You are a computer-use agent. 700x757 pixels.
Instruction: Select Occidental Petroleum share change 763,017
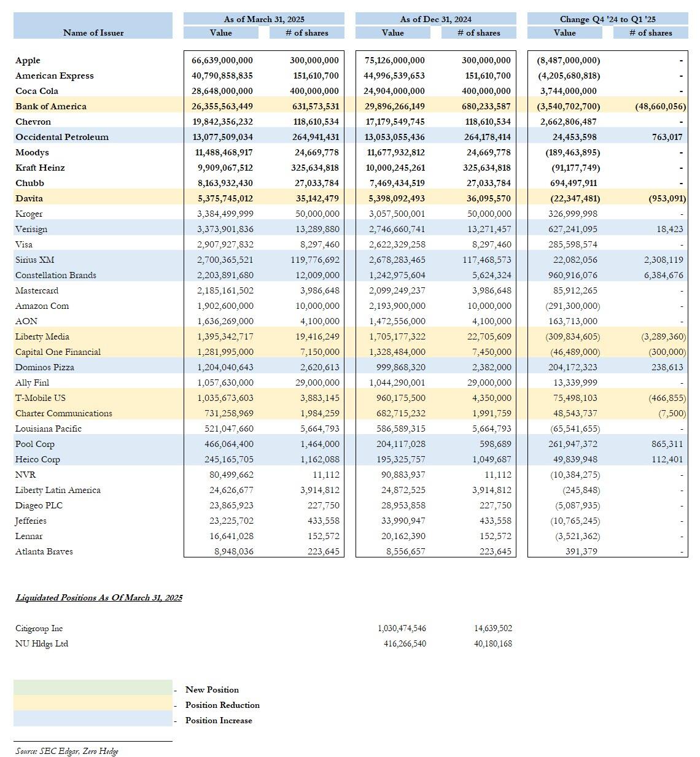(x=666, y=137)
